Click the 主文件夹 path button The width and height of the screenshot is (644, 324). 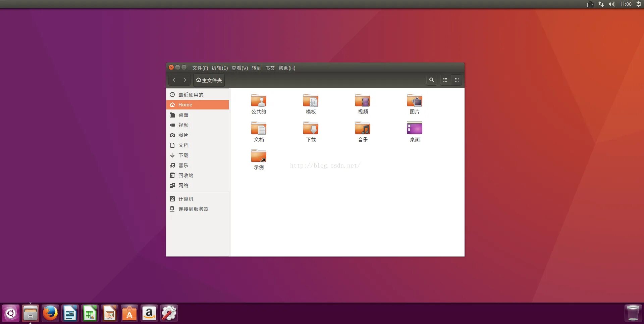click(209, 80)
